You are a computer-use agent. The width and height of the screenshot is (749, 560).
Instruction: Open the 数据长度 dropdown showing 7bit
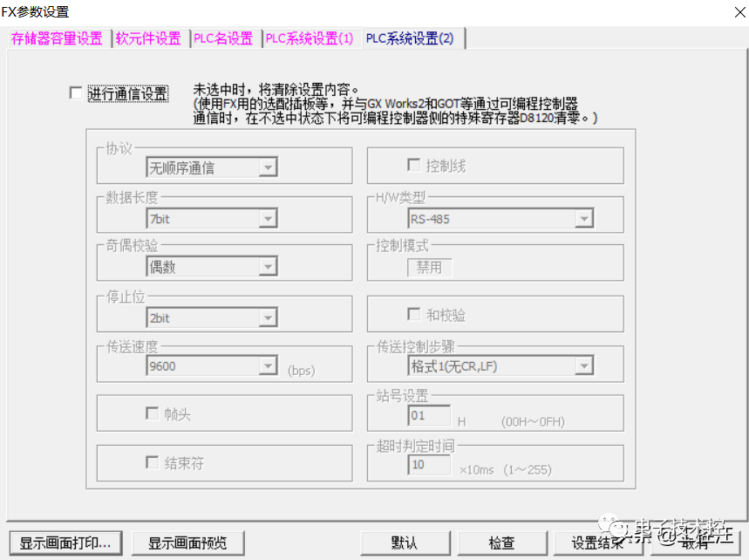(268, 218)
